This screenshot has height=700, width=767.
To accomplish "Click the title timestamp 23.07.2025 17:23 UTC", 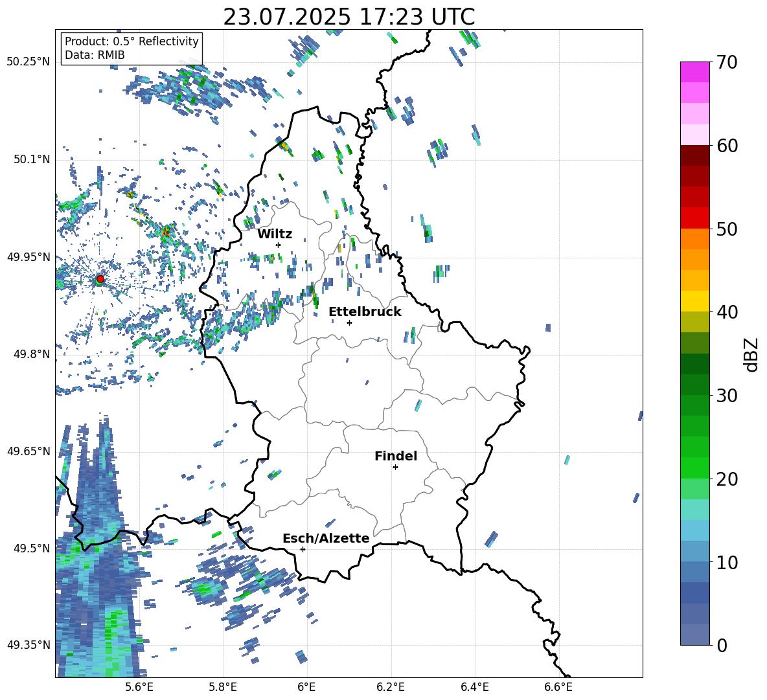I will tap(349, 17).
